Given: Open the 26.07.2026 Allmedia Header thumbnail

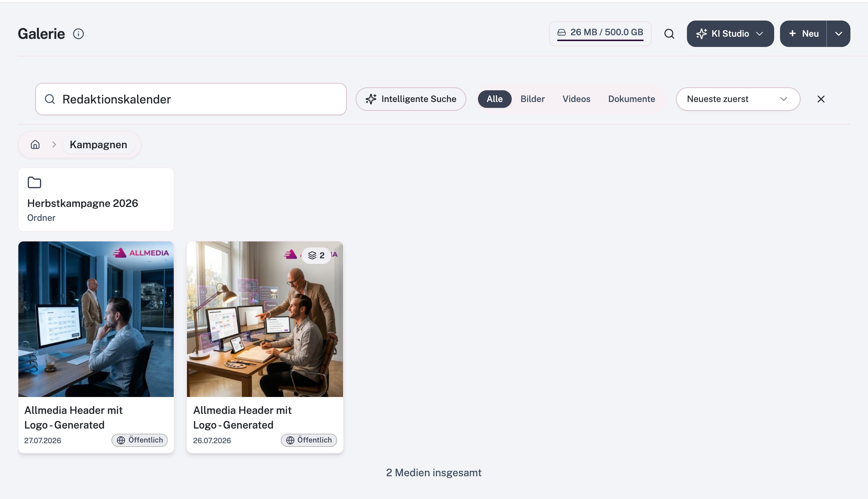Looking at the screenshot, I should click(265, 319).
